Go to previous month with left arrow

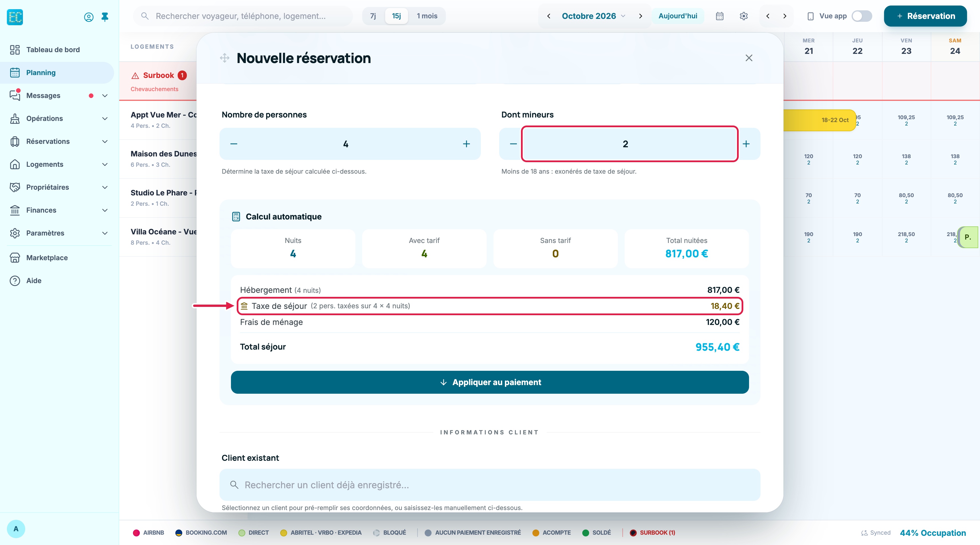pos(548,16)
